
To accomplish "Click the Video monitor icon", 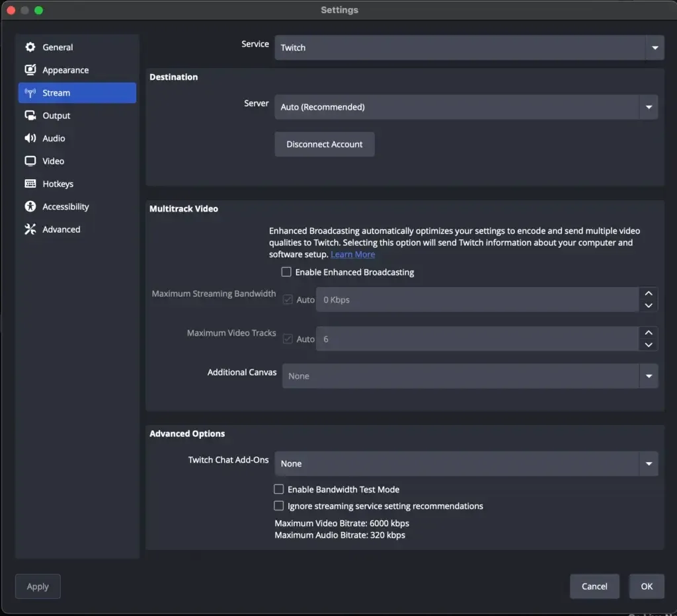I will tap(30, 161).
